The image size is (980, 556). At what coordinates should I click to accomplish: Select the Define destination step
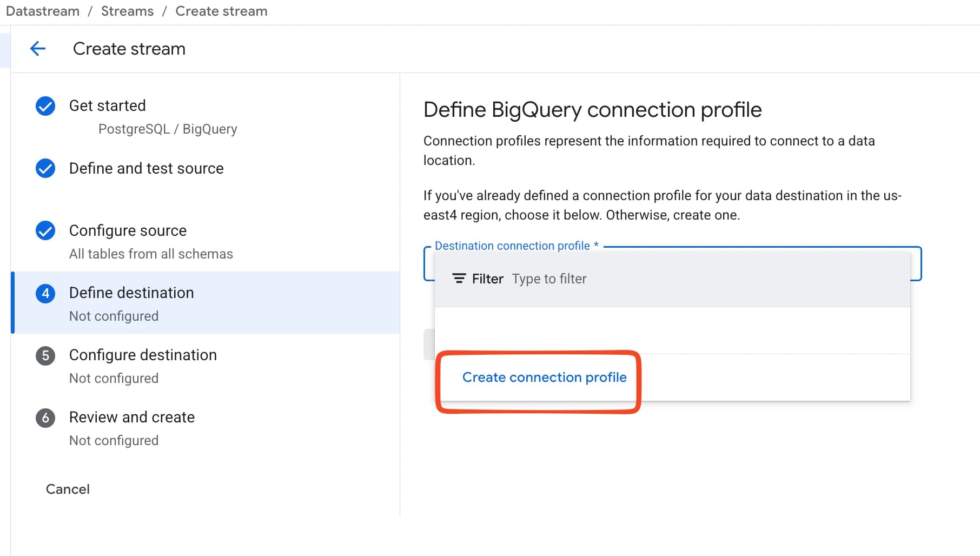pos(131,293)
